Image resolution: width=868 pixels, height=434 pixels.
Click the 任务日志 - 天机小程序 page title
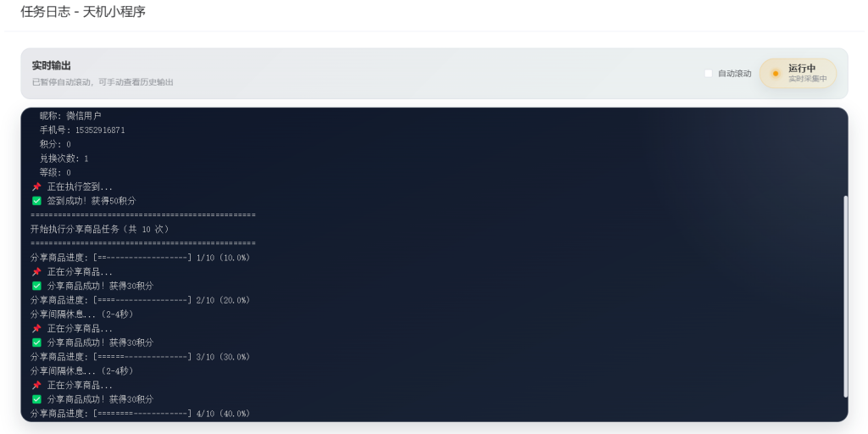(x=83, y=12)
